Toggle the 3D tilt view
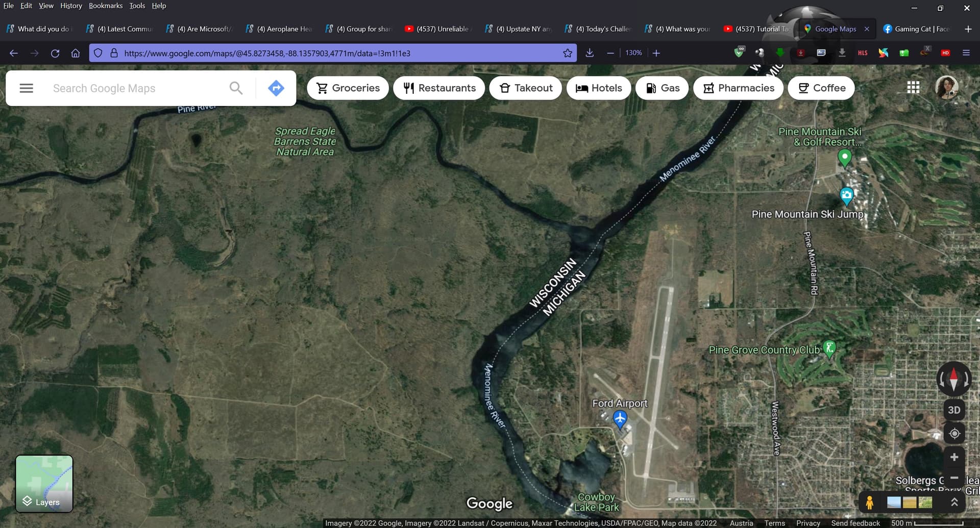 954,410
